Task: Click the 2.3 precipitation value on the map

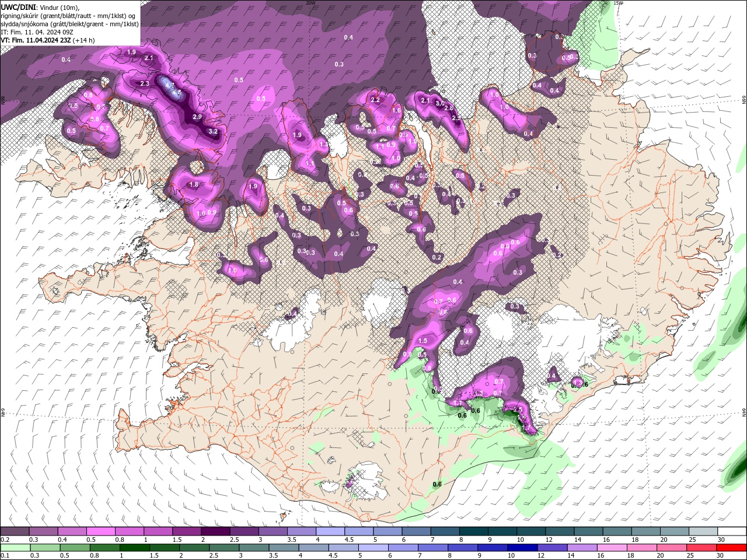Action: click(x=145, y=83)
